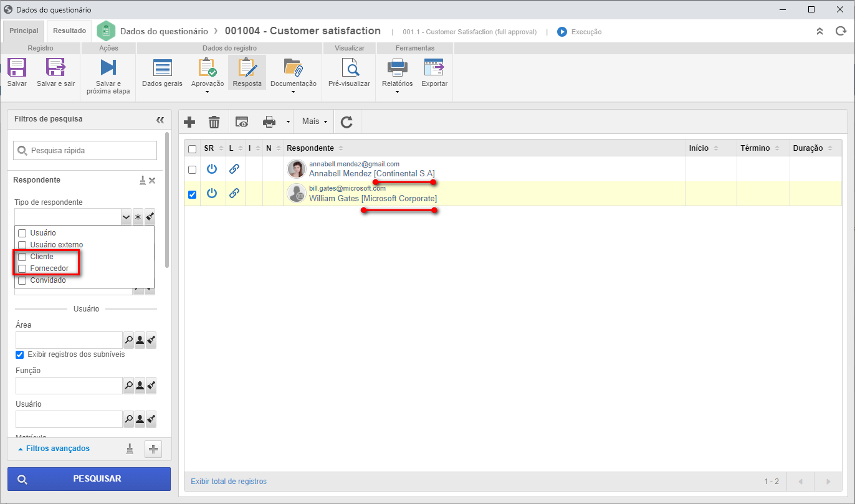Click Dados do questionário breadcrumb
The height and width of the screenshot is (504, 855).
[x=164, y=31]
